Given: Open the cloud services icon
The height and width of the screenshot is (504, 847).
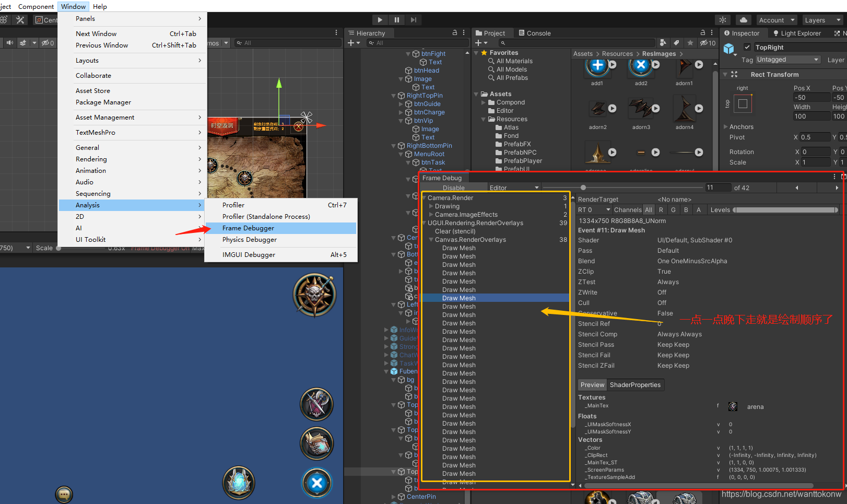Looking at the screenshot, I should tap(744, 20).
